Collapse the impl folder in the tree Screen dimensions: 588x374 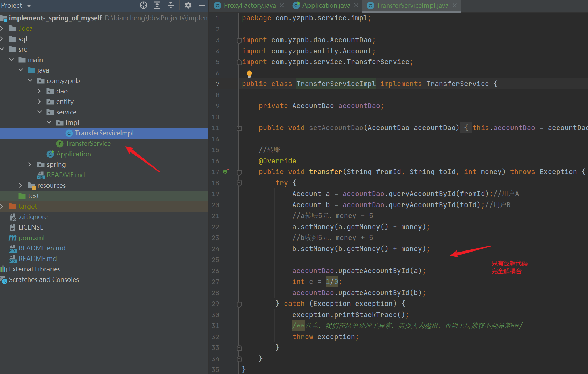(x=49, y=122)
